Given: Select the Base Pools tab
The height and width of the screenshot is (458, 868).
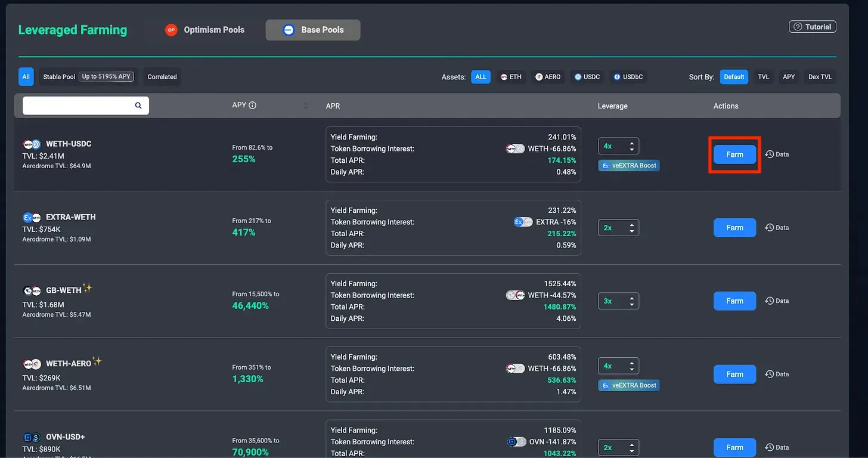Looking at the screenshot, I should [313, 30].
